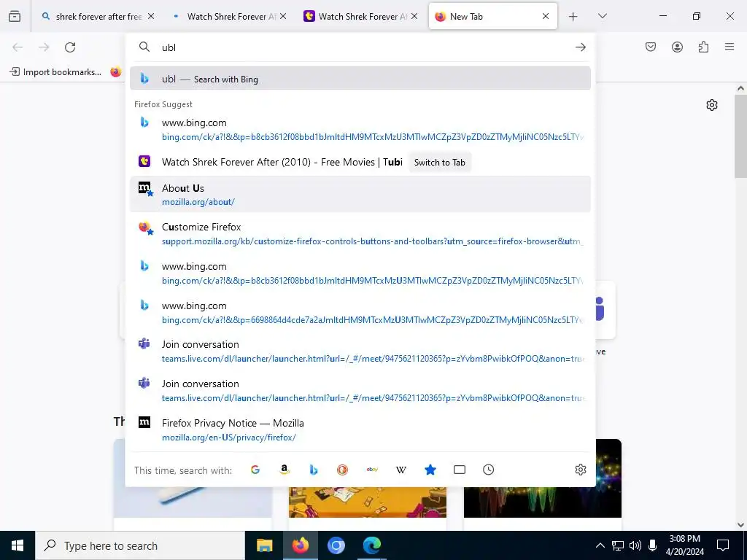Reload the page with refresh icon
This screenshot has height=560, width=747.
70,47
